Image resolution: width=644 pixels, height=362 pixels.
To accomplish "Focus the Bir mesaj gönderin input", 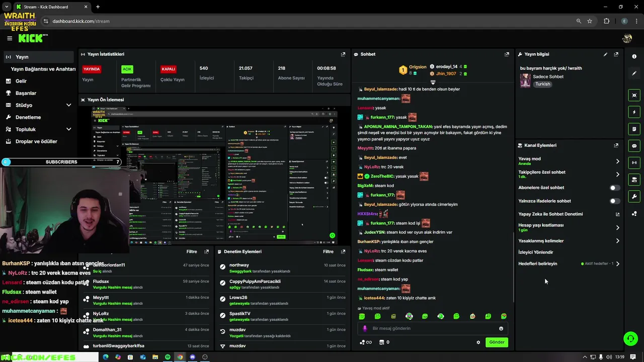I will [x=433, y=328].
